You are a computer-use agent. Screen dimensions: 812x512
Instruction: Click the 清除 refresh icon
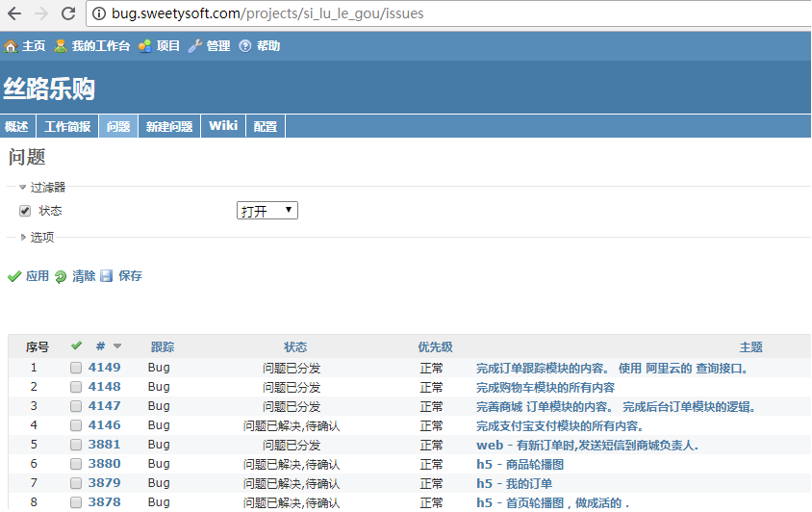[x=61, y=276]
